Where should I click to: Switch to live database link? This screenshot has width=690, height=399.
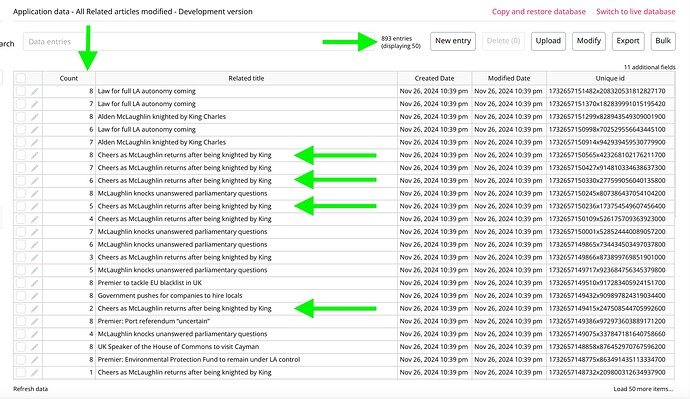point(635,12)
